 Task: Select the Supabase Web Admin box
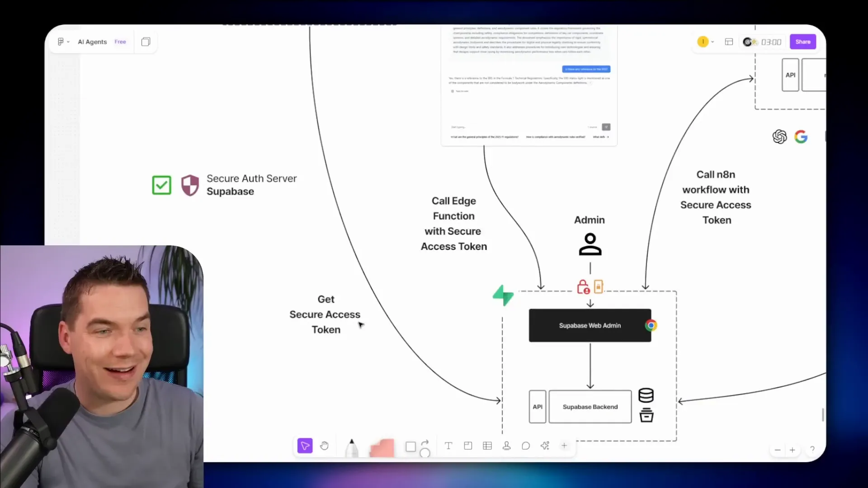(590, 325)
